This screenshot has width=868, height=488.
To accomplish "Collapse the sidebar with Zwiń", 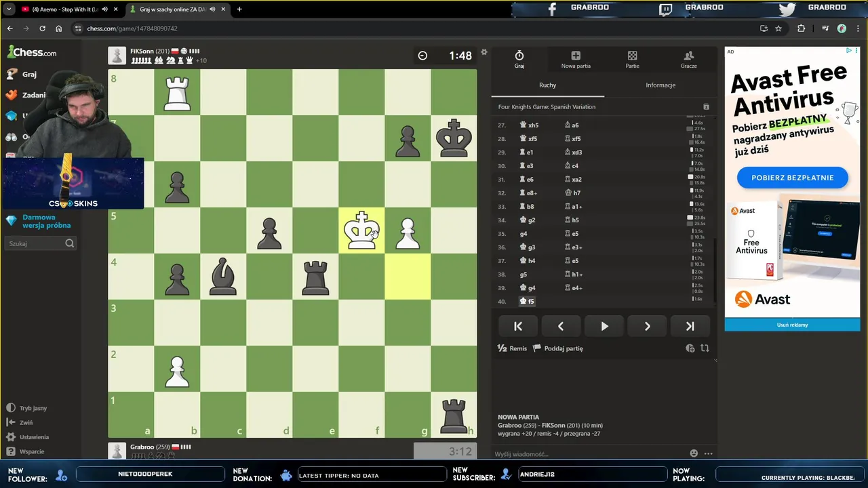I will click(x=20, y=423).
